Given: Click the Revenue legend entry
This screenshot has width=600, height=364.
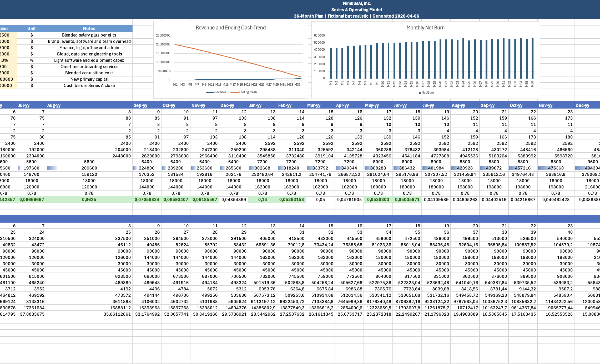Looking at the screenshot, I should [220, 92].
